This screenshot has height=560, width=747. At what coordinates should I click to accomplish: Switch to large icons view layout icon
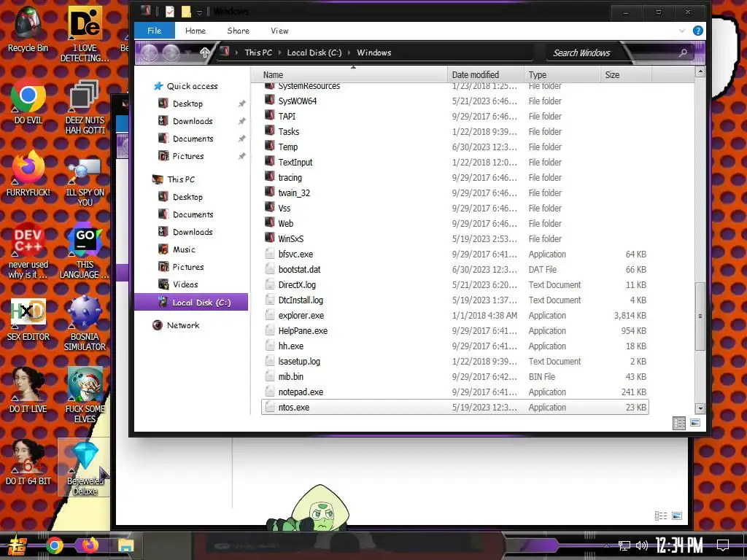point(695,423)
